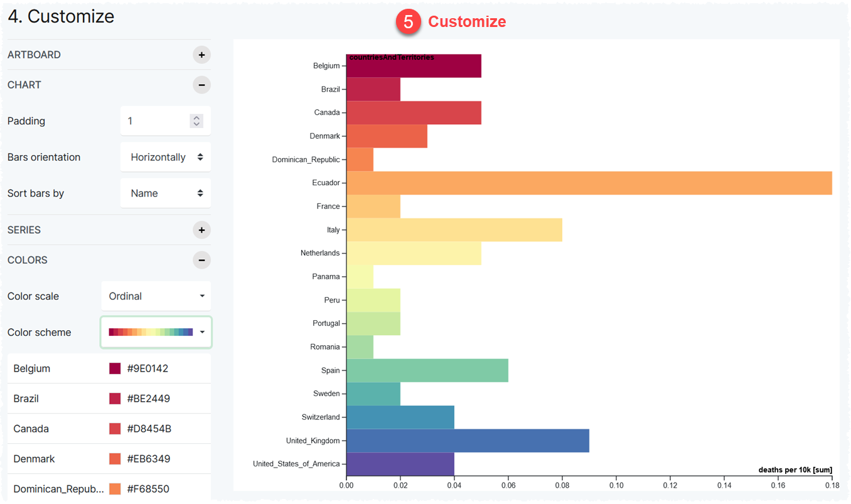
Task: Click the countriesAndTerritories chart legend label
Action: click(391, 56)
